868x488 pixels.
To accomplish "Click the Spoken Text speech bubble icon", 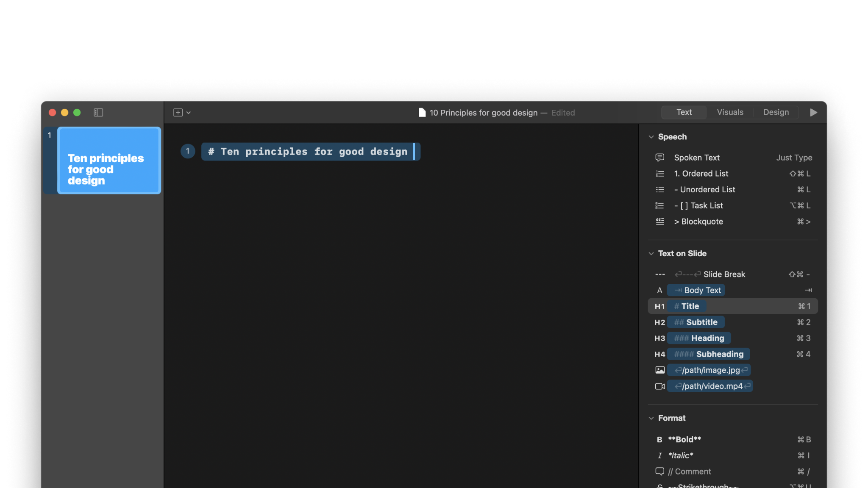I will click(x=660, y=158).
